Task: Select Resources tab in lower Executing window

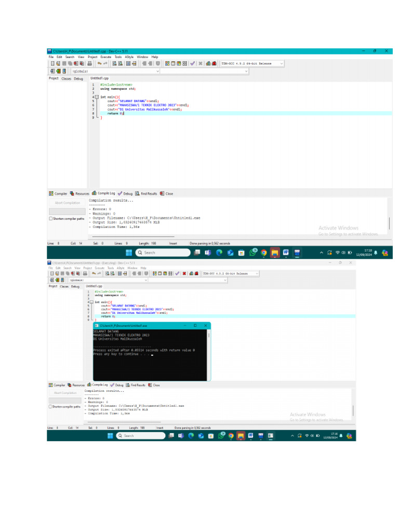Action: click(76, 385)
